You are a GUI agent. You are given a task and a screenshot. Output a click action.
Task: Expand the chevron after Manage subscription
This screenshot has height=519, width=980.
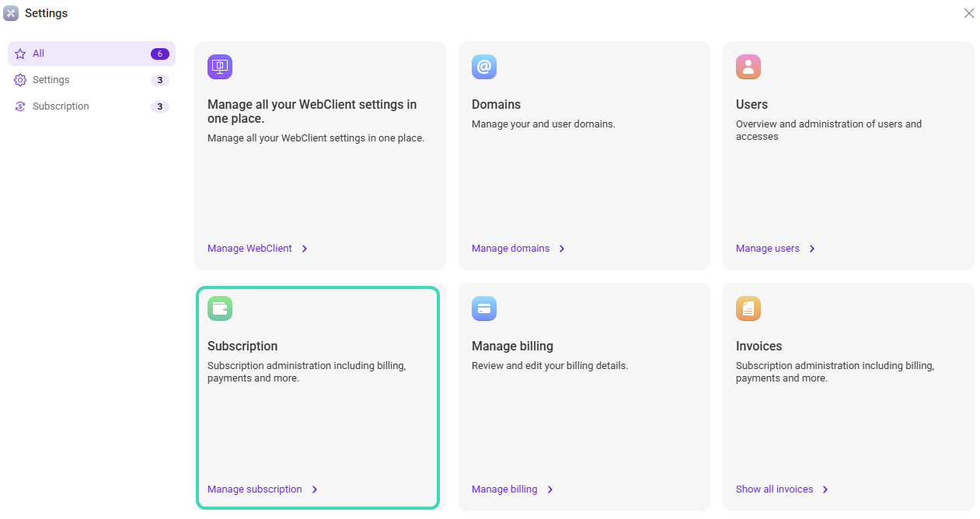click(x=315, y=489)
